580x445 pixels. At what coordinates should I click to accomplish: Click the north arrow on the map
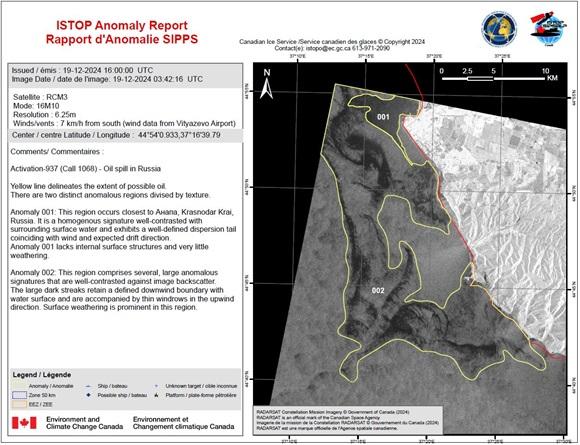(x=266, y=84)
